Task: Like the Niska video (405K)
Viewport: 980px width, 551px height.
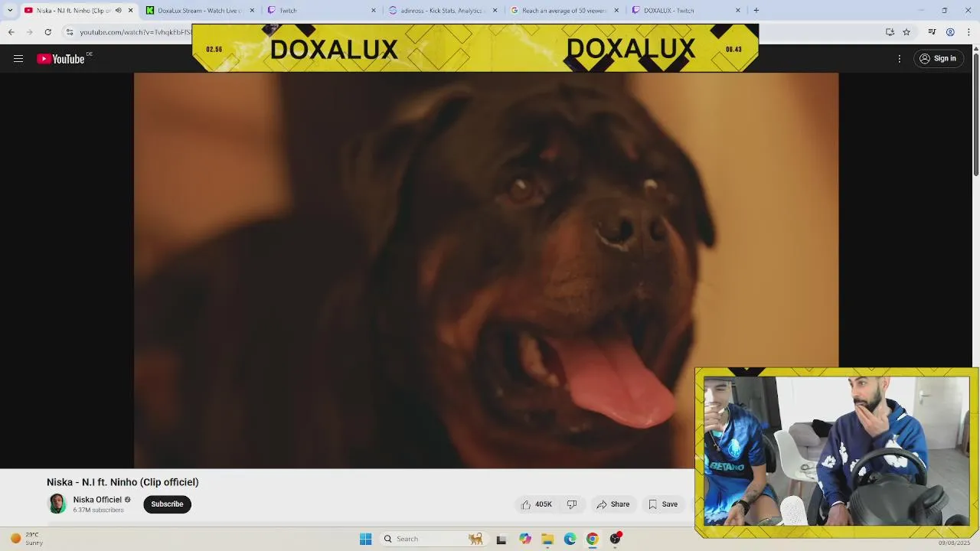Action: (x=536, y=504)
